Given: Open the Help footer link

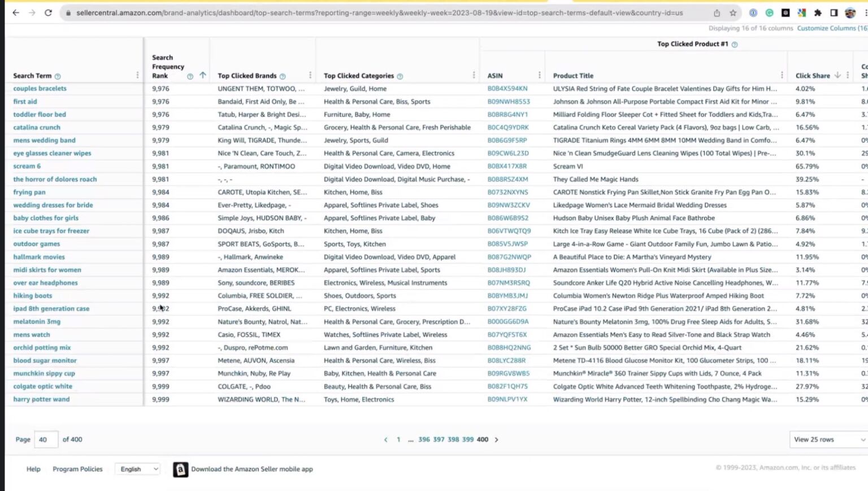Looking at the screenshot, I should [33, 469].
